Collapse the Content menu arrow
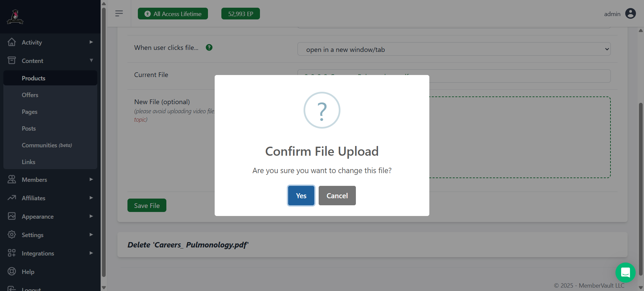 click(x=91, y=60)
